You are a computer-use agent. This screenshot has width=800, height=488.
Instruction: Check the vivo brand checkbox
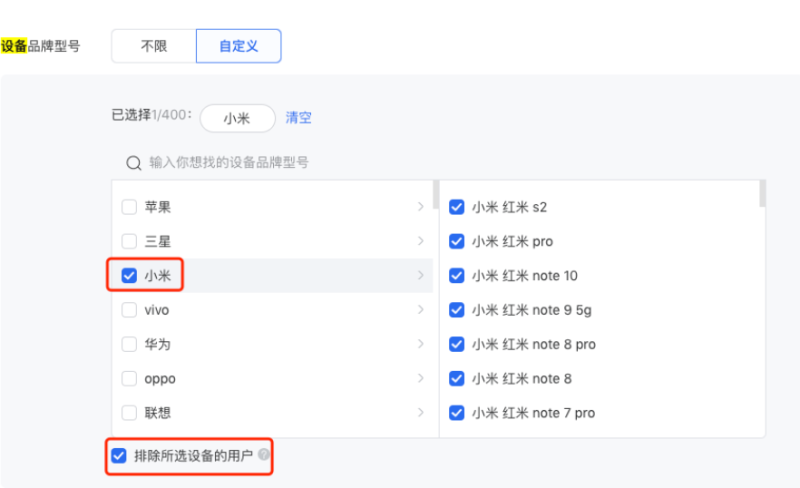(129, 310)
